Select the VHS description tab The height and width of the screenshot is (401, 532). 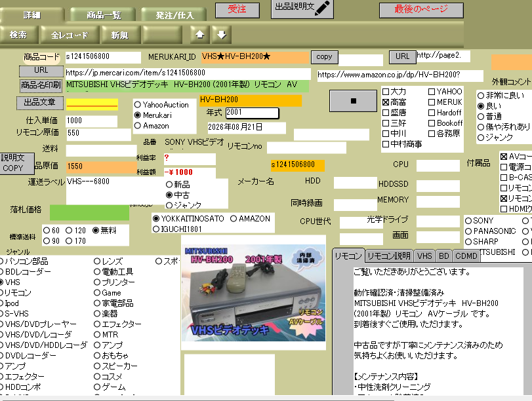[424, 256]
